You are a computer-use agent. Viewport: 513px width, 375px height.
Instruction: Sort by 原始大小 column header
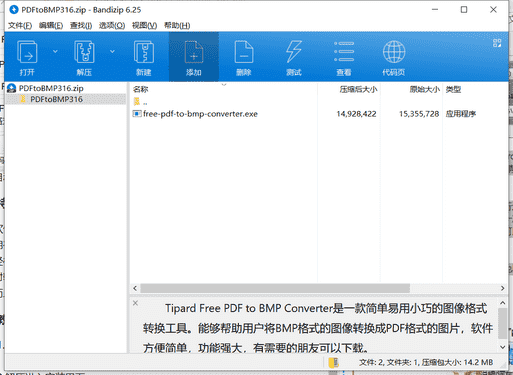424,89
